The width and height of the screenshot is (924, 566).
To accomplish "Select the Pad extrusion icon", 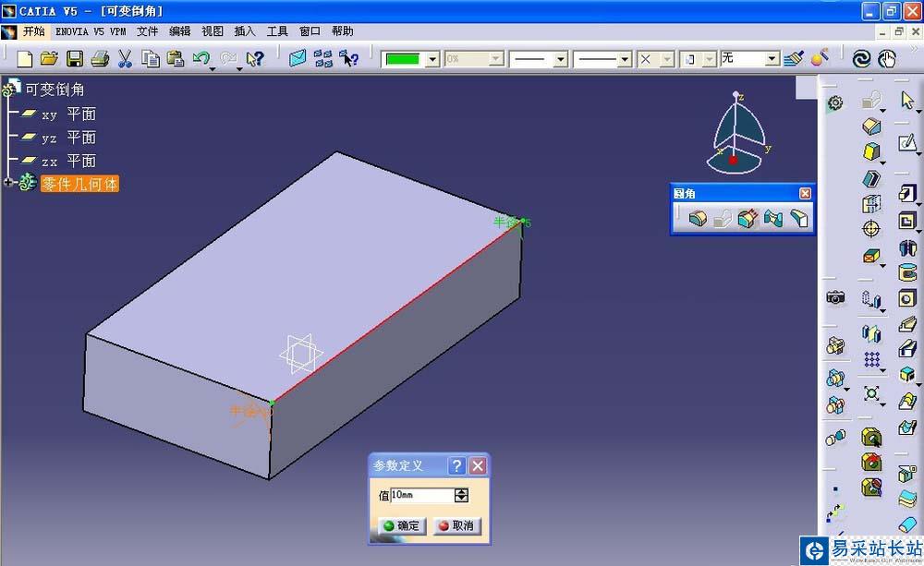I will pyautogui.click(x=907, y=193).
